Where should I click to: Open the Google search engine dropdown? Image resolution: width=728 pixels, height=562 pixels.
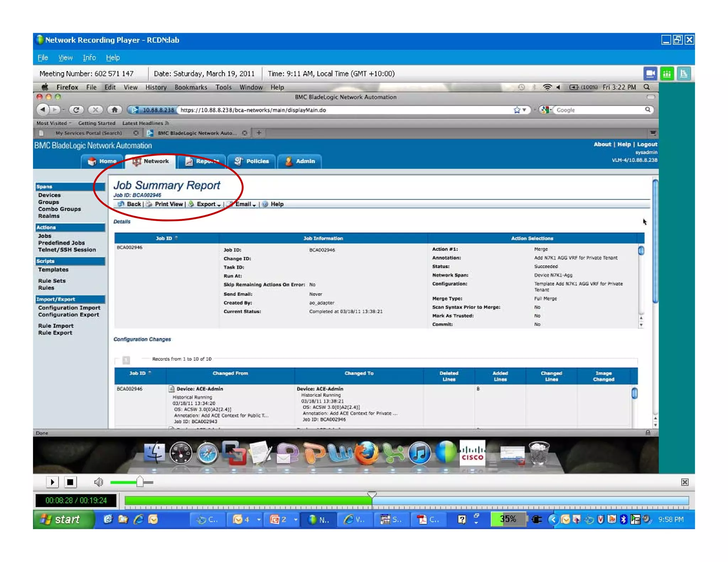tap(546, 110)
